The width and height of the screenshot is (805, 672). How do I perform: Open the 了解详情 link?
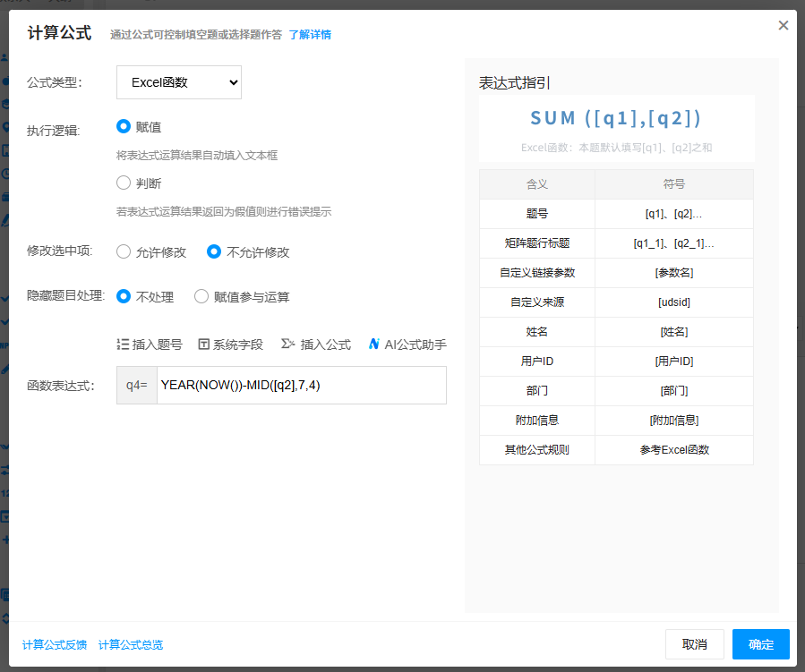(x=310, y=34)
